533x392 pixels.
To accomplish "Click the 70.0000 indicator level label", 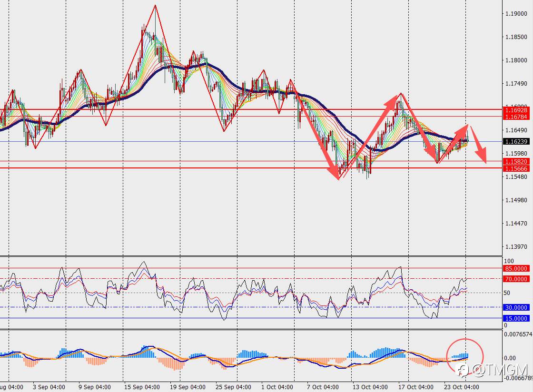I will pos(516,279).
